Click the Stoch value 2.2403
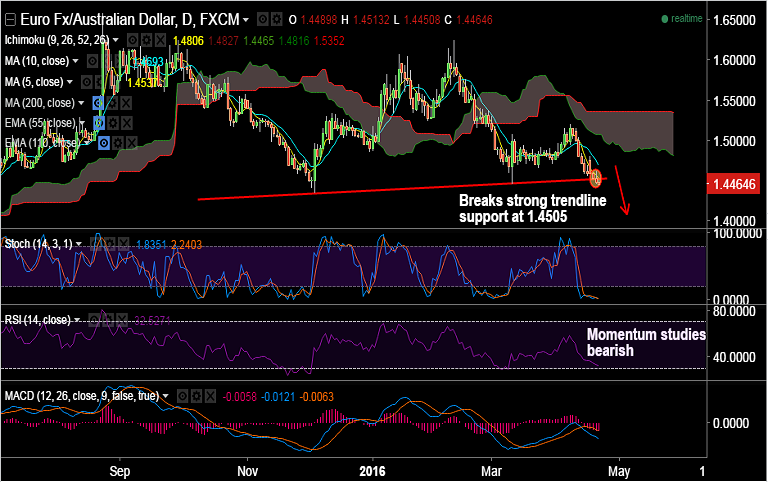The image size is (768, 484). (x=187, y=244)
